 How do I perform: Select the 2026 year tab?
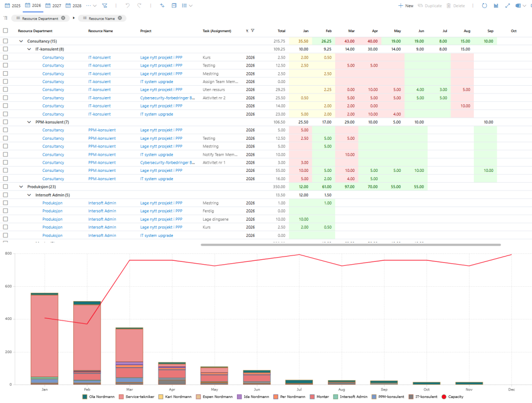click(x=33, y=5)
